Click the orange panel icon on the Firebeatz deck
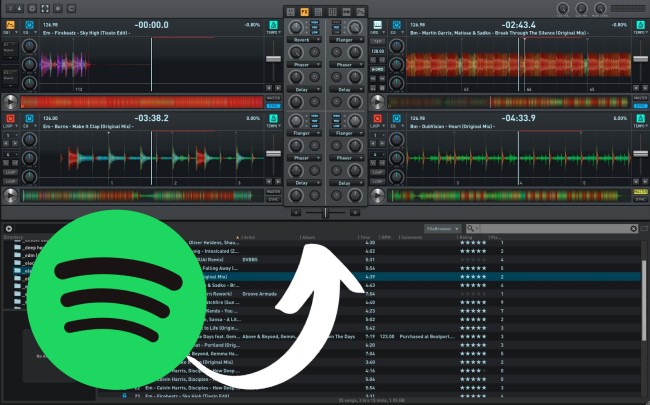 10,25
